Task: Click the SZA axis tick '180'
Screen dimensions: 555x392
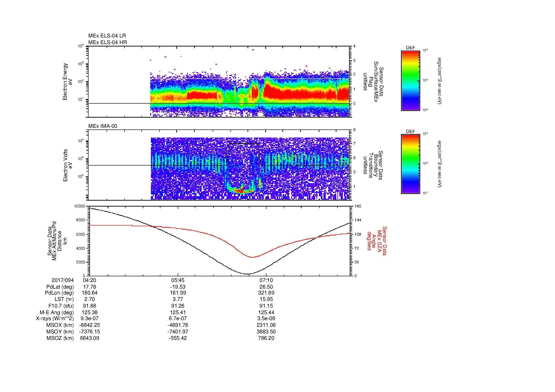Action: pyautogui.click(x=358, y=206)
